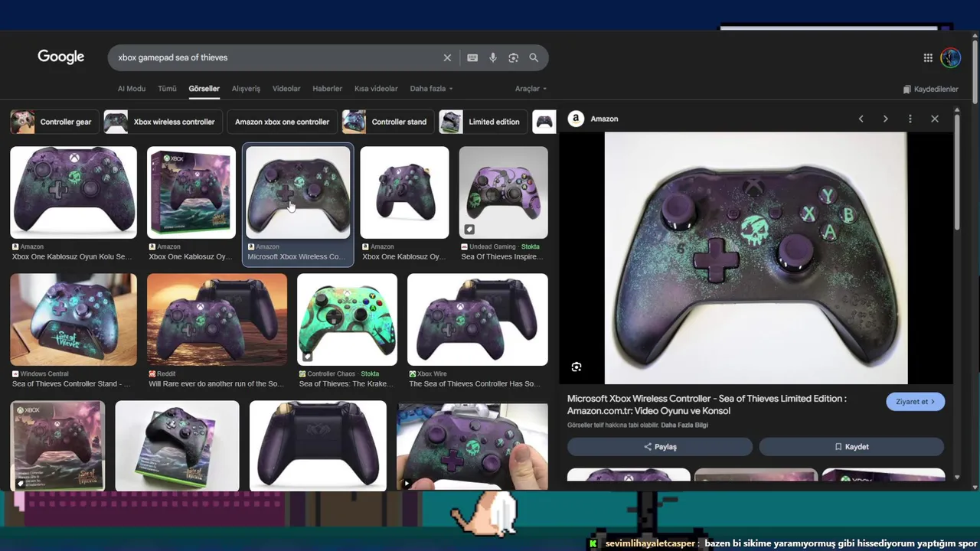The width and height of the screenshot is (980, 551).
Task: Open the large controller preview image
Action: [x=756, y=258]
